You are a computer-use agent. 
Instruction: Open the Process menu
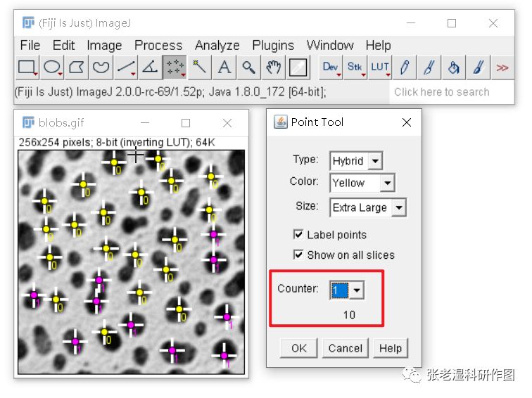click(158, 46)
